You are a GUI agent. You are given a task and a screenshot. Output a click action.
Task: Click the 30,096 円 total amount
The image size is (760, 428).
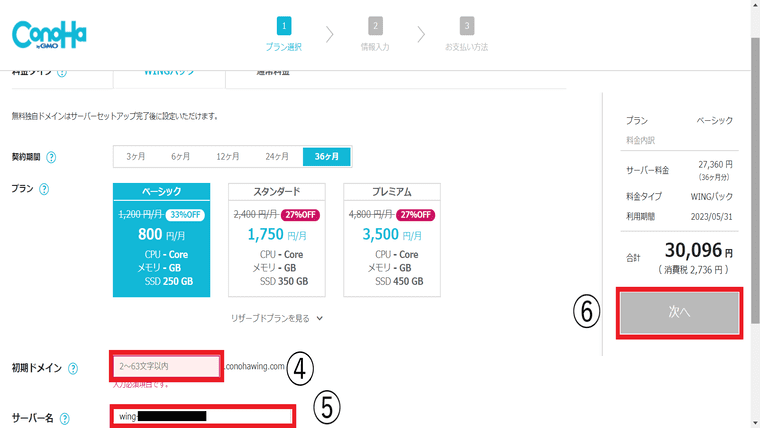click(x=698, y=251)
